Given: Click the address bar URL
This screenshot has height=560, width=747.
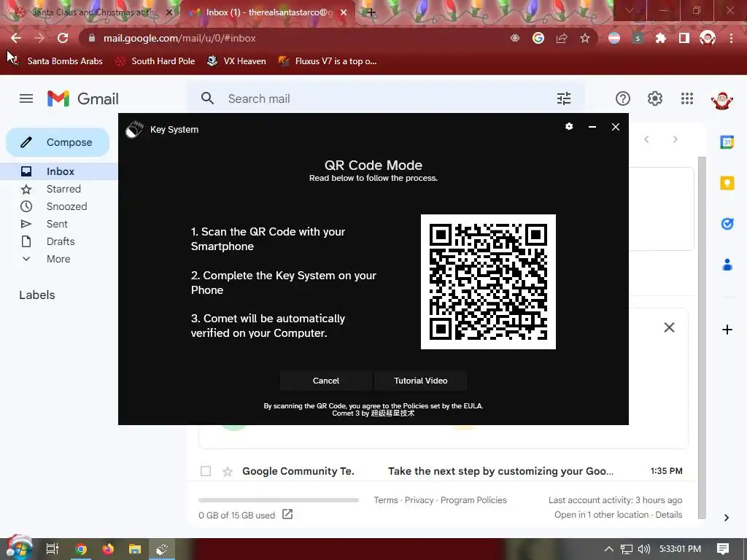Looking at the screenshot, I should (x=179, y=38).
